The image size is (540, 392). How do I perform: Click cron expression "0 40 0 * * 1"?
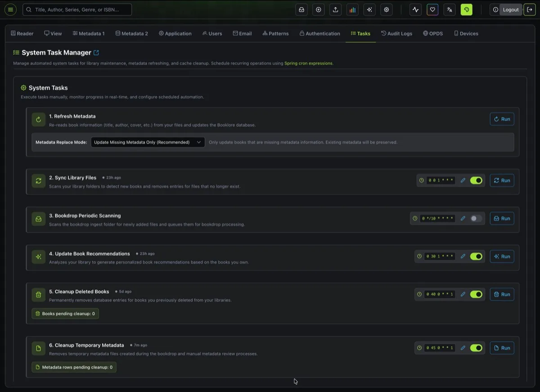coord(439,294)
